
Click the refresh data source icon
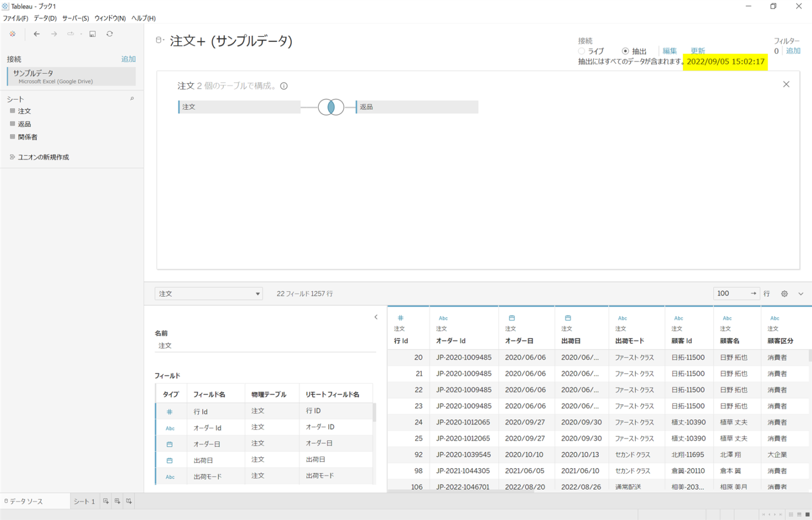[109, 34]
